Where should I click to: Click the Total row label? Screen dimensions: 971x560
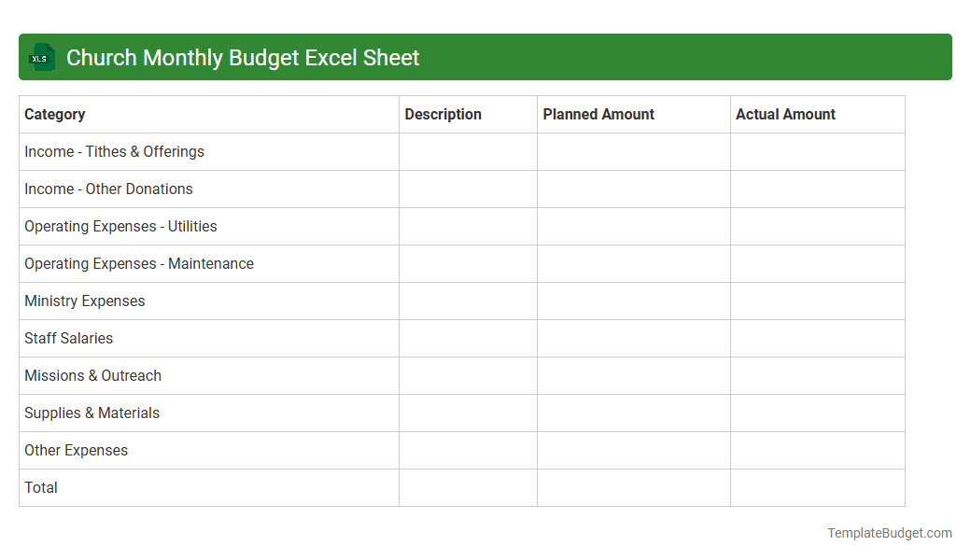(x=40, y=487)
